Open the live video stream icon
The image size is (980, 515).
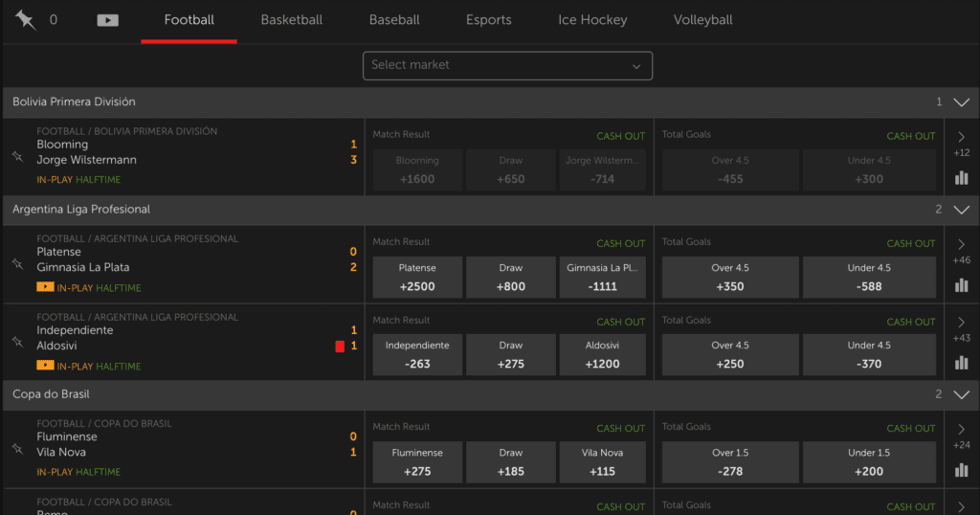click(x=107, y=20)
